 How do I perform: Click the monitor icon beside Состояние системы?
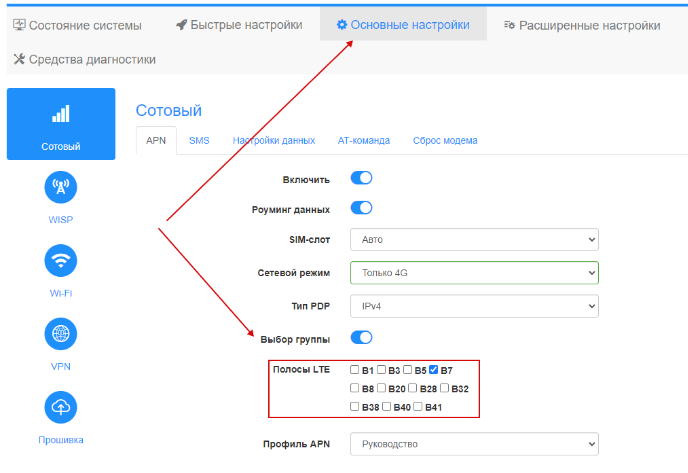click(x=19, y=25)
